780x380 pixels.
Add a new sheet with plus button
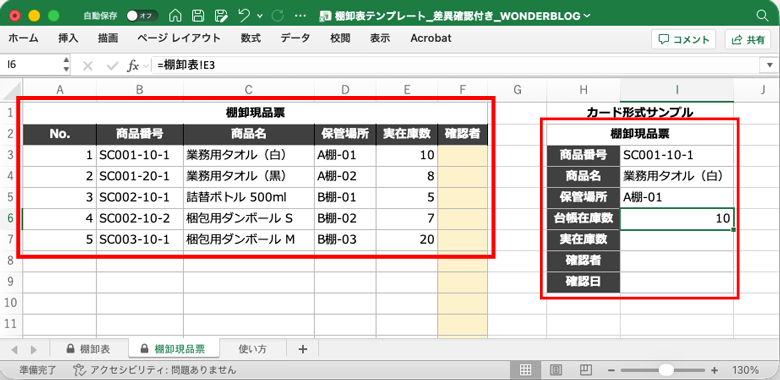(x=302, y=349)
